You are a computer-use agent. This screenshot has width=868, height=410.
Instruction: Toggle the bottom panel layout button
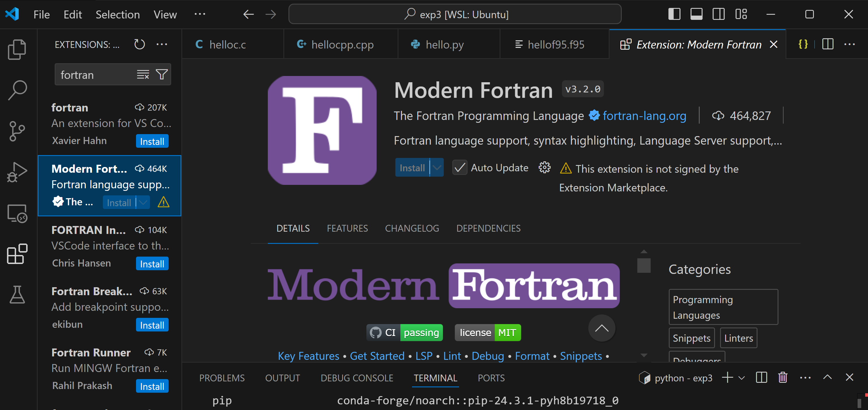coord(696,14)
